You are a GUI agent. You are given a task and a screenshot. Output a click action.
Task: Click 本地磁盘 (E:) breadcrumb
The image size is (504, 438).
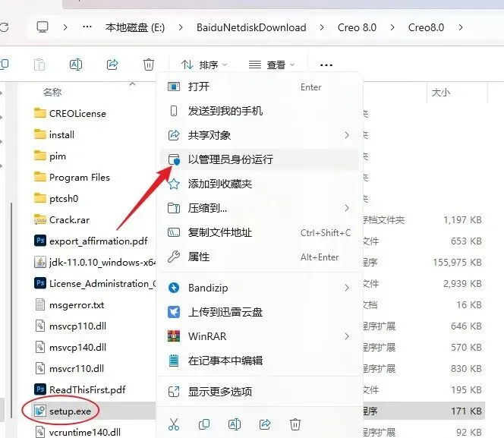point(135,27)
